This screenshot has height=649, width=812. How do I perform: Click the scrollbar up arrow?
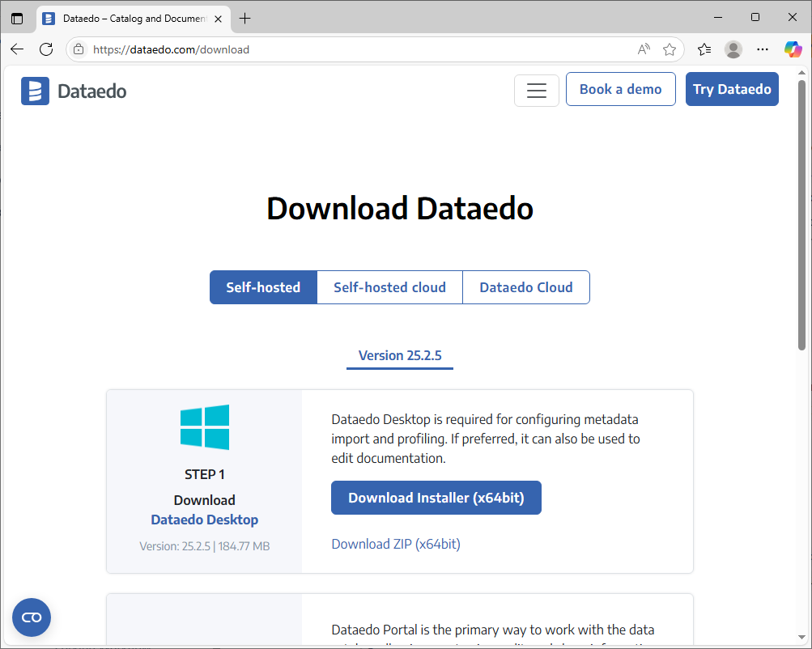coord(801,72)
